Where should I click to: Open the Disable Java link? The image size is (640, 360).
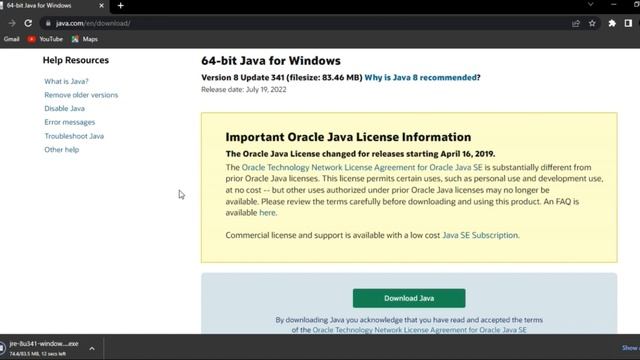point(64,108)
